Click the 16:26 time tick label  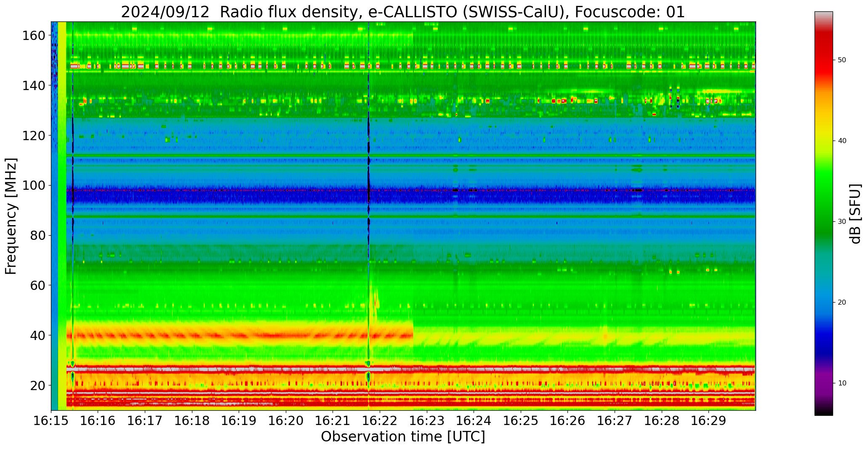567,420
